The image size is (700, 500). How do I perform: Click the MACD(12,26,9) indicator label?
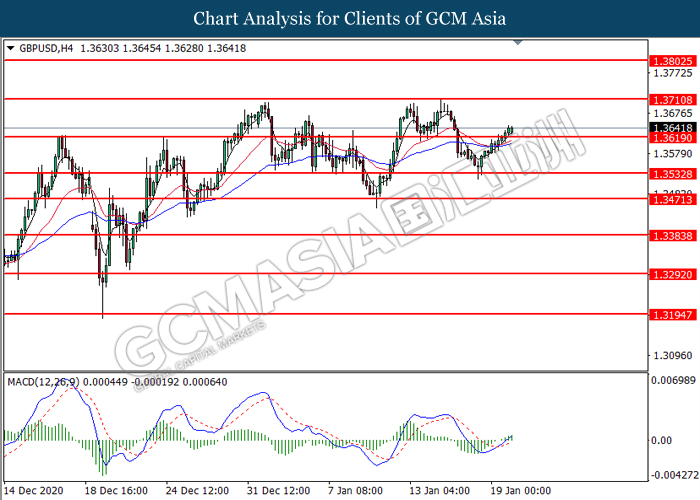point(44,382)
